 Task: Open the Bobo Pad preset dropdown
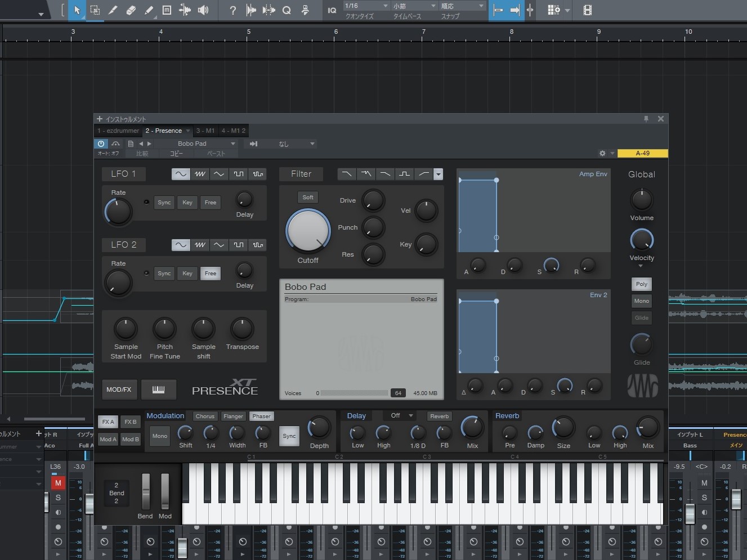click(232, 144)
